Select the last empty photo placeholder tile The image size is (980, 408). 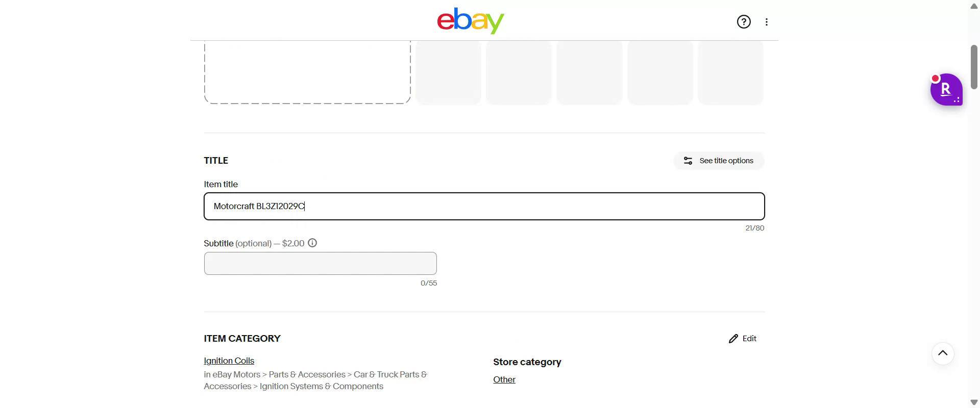point(730,72)
